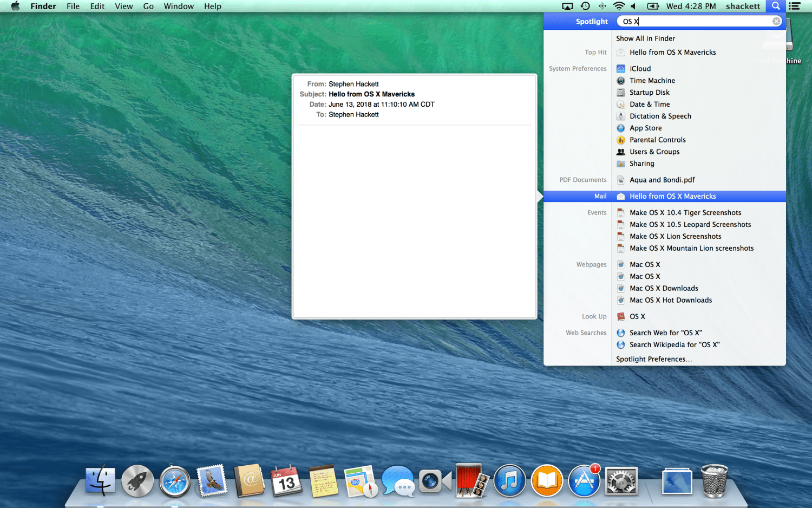Viewport: 812px width, 508px height.
Task: Open the App Store dock icon
Action: [584, 481]
